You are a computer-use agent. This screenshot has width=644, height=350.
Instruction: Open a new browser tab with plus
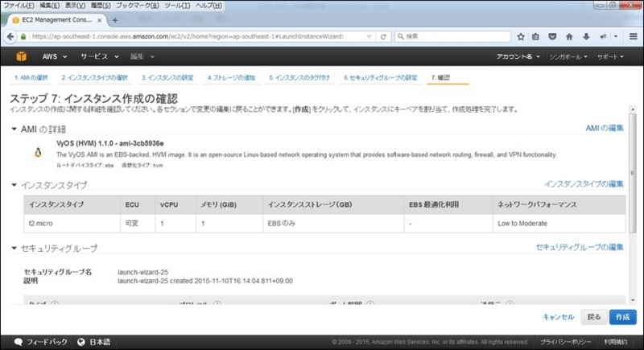pos(115,20)
